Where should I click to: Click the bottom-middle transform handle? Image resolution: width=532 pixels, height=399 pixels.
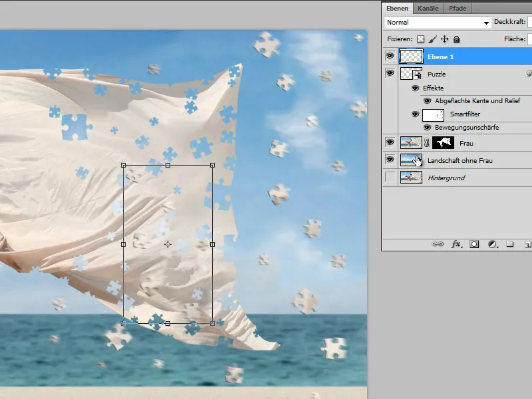pyautogui.click(x=168, y=323)
